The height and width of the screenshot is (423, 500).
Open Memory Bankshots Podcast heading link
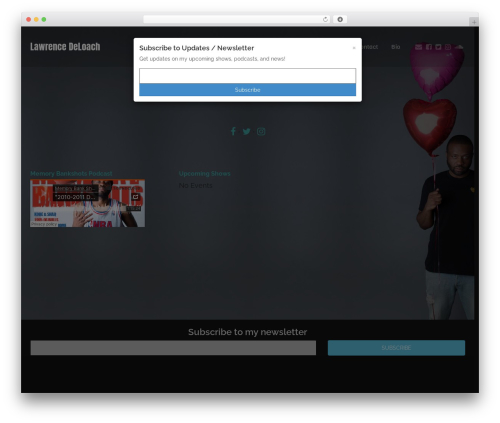coord(71,174)
